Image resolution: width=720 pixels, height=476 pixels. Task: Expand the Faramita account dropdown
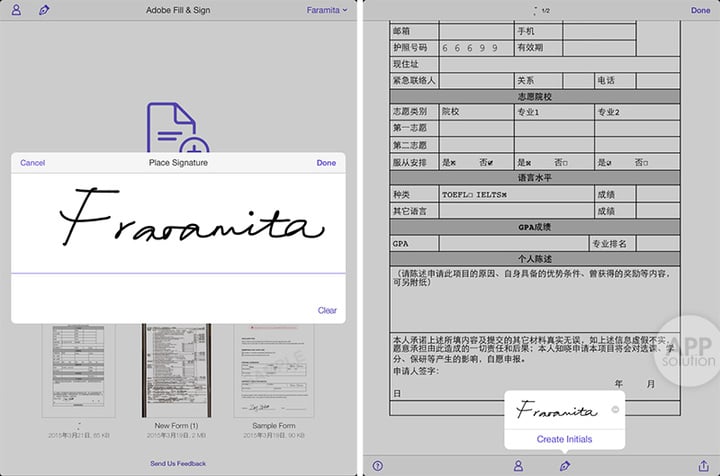(x=327, y=10)
